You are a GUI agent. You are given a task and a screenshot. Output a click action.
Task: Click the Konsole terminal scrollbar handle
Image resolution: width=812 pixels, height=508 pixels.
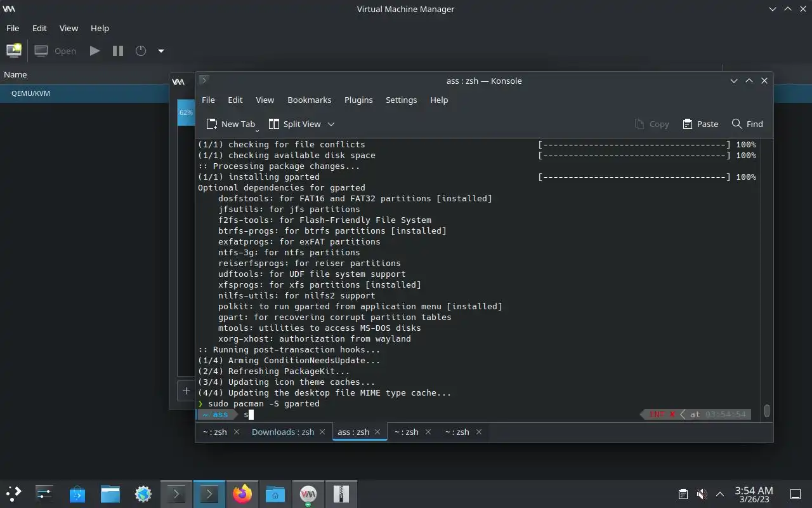pos(767,411)
